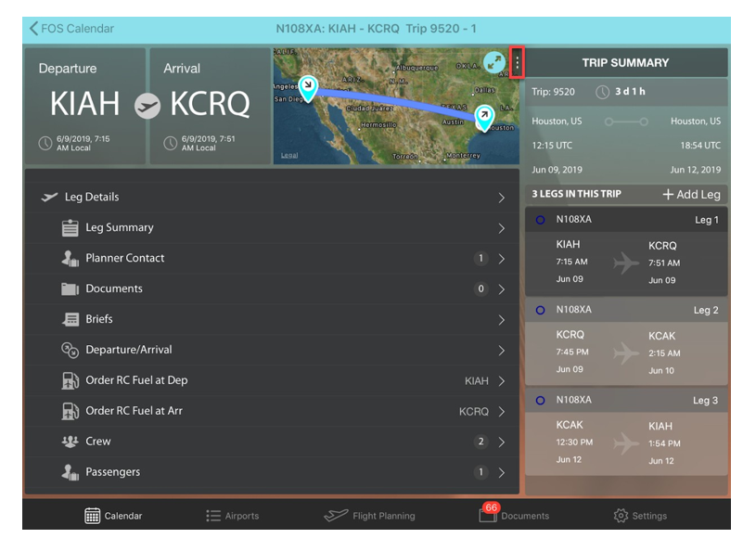Select Leg 3 KCAK to KIAH circle
Viewport: 756px width, 551px height.
tap(540, 401)
